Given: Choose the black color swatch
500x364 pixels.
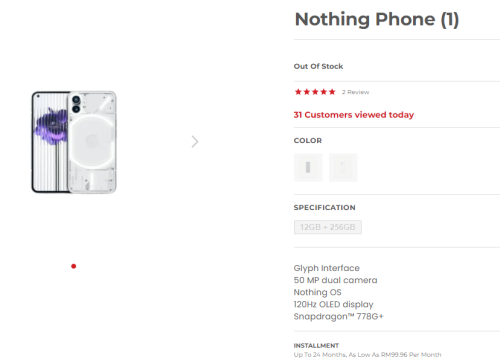Looking at the screenshot, I should [308, 167].
